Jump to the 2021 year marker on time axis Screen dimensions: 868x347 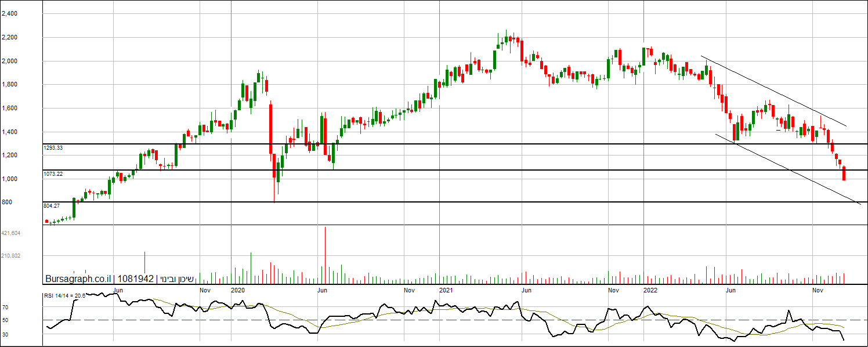pyautogui.click(x=446, y=289)
